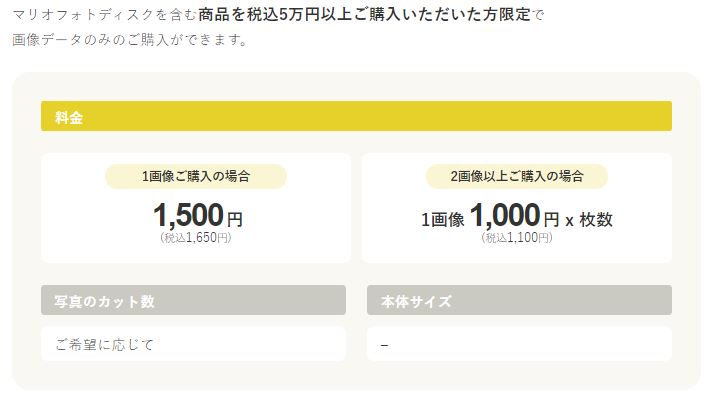Click the yellow 料金 header bar
The height and width of the screenshot is (402, 710).
(355, 116)
